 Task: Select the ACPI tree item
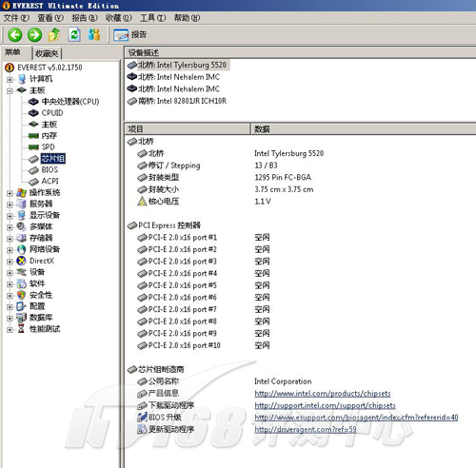tap(50, 181)
